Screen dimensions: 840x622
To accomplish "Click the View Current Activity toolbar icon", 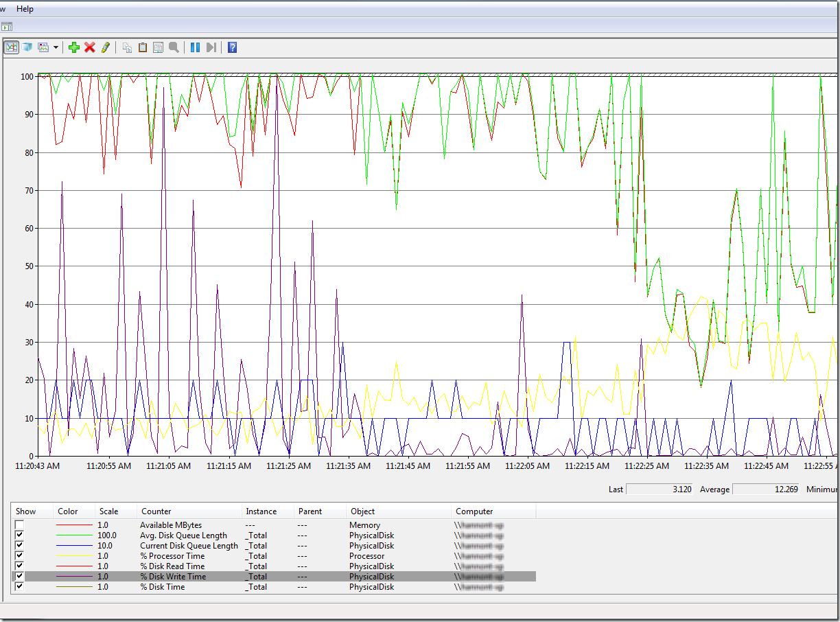I will (12, 47).
